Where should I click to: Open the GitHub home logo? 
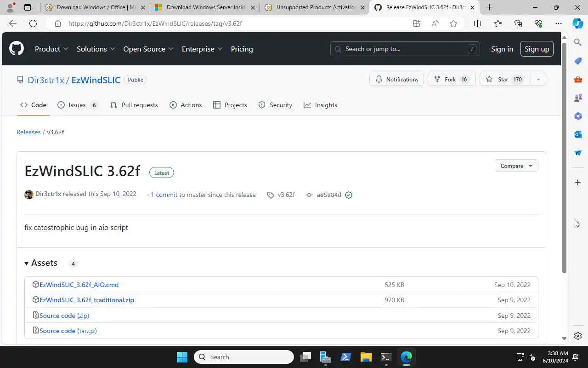tap(17, 49)
